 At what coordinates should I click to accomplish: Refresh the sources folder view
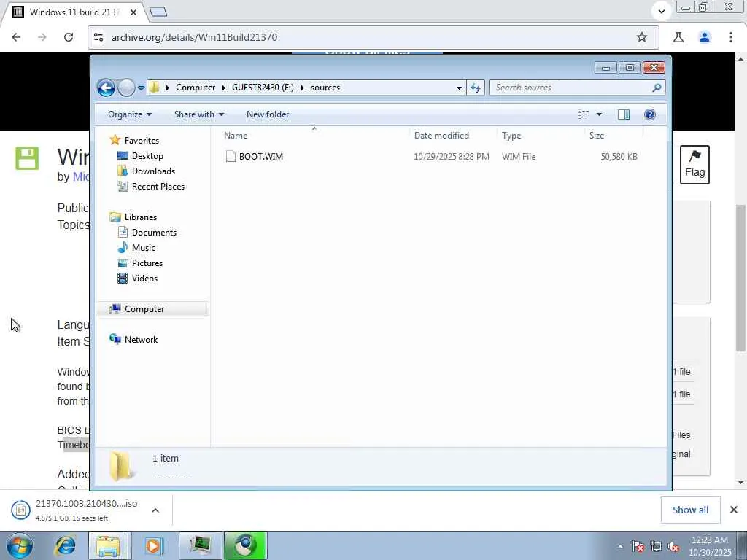point(476,87)
